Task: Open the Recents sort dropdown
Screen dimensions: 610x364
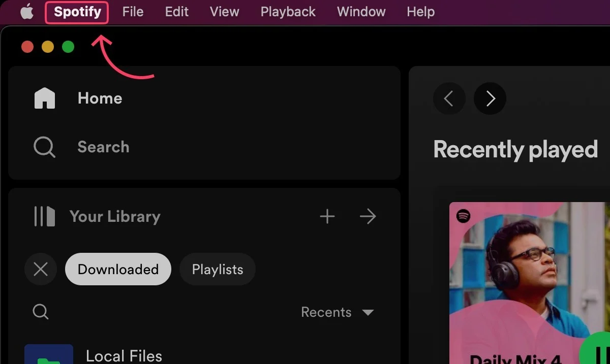Action: click(338, 312)
